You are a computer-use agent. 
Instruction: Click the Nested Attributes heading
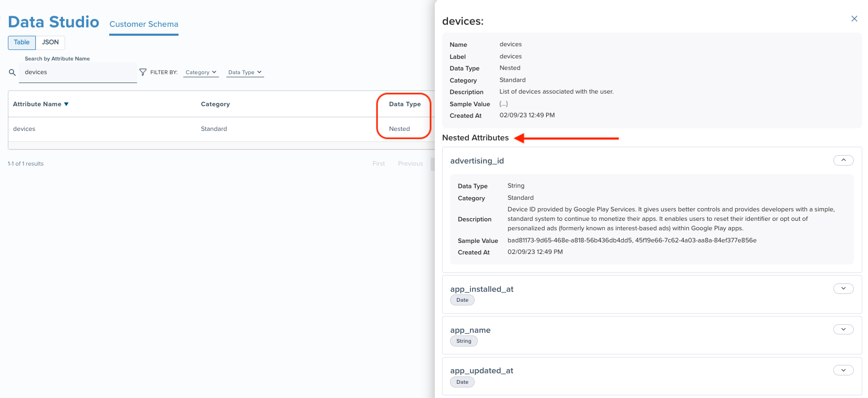pyautogui.click(x=475, y=138)
